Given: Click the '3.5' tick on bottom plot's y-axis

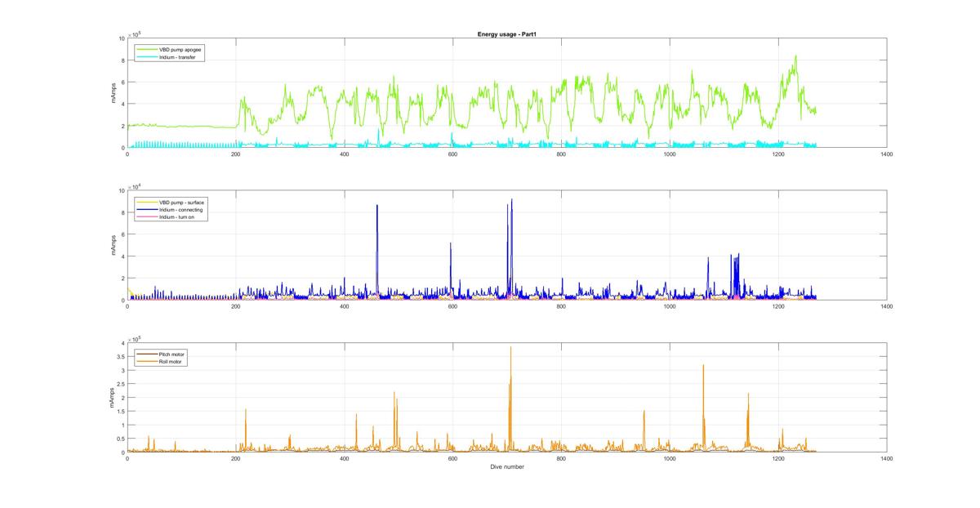Looking at the screenshot, I should coord(119,356).
